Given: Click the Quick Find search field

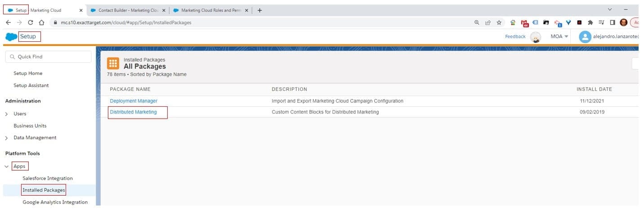Looking at the screenshot, I should coord(48,57).
